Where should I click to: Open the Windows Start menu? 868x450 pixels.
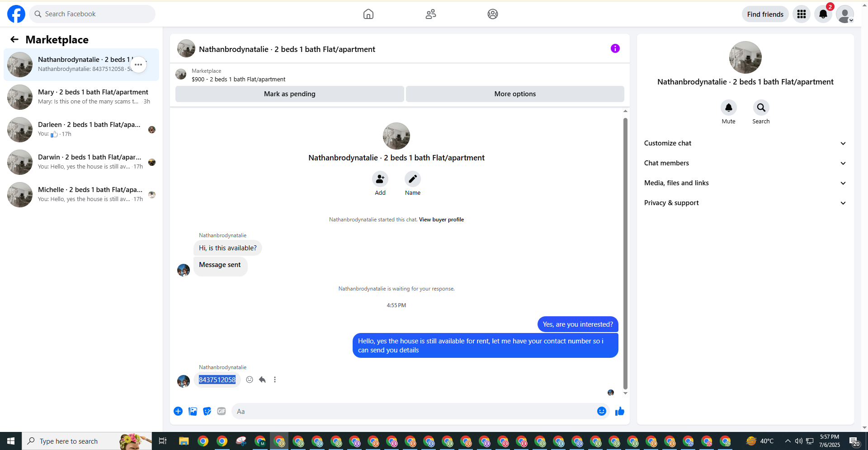pyautogui.click(x=11, y=441)
